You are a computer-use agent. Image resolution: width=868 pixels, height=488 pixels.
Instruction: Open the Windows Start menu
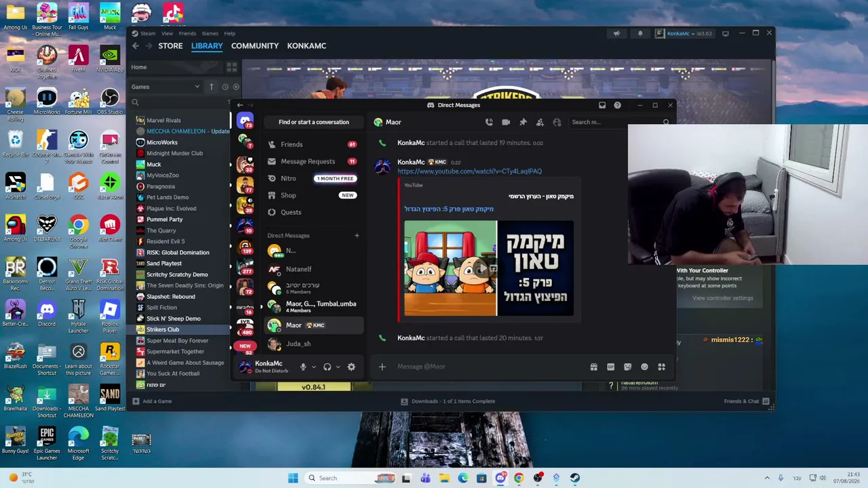293,478
